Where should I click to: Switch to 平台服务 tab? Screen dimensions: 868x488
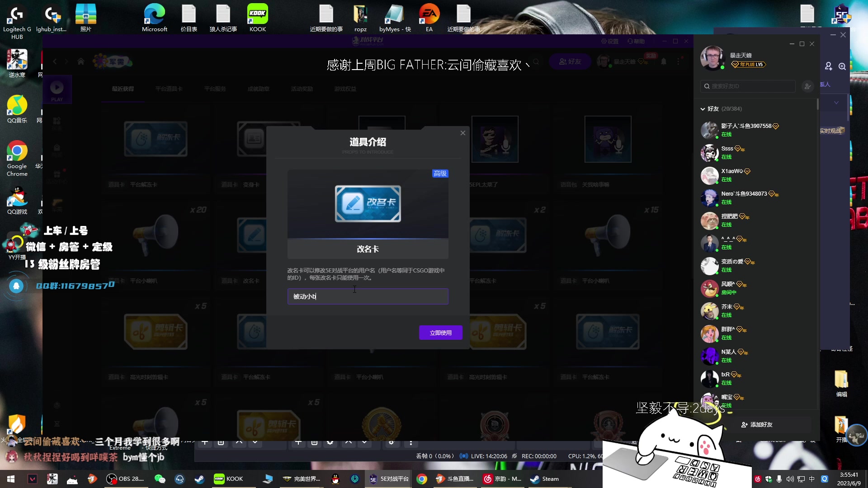(215, 89)
